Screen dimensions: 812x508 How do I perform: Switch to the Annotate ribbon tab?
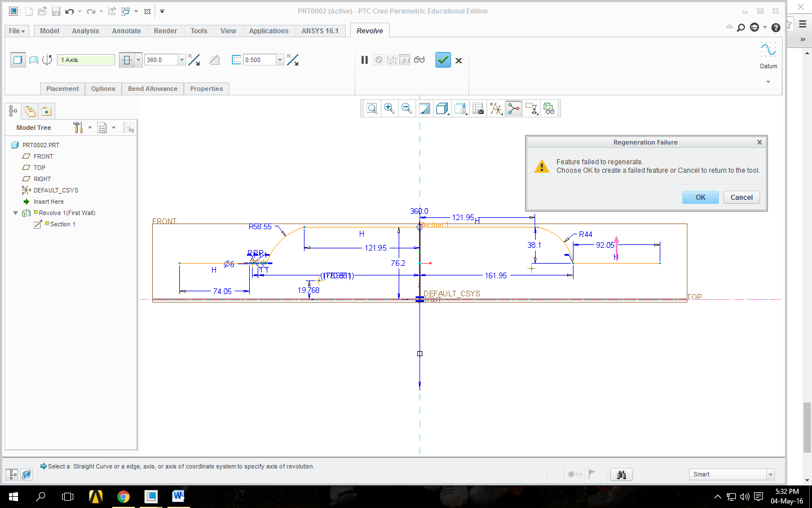pos(126,31)
